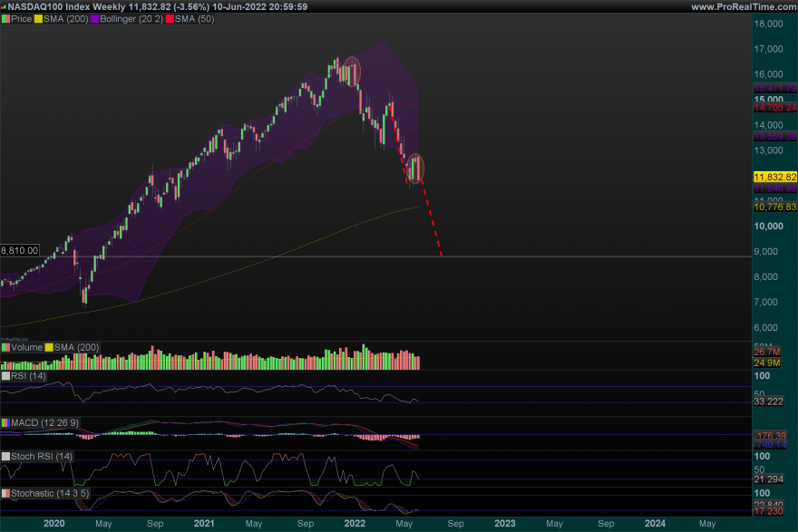Screen dimensions: 798x532
Task: Click the 2022 label on time axis
Action: point(355,523)
